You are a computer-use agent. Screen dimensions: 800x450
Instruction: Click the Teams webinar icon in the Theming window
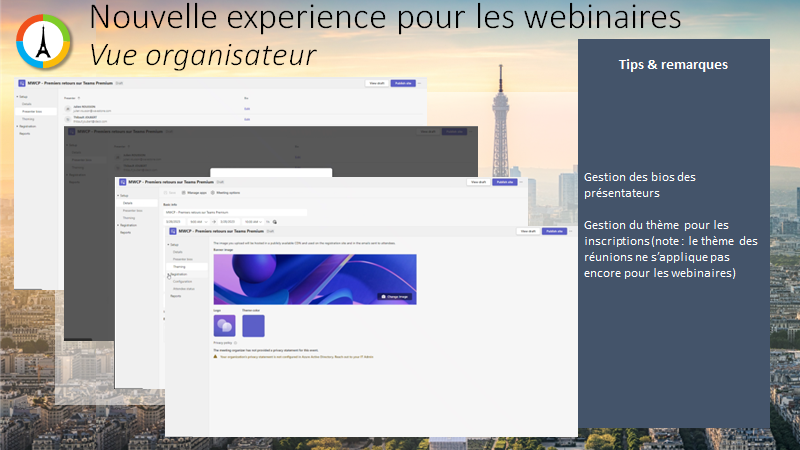click(x=173, y=231)
